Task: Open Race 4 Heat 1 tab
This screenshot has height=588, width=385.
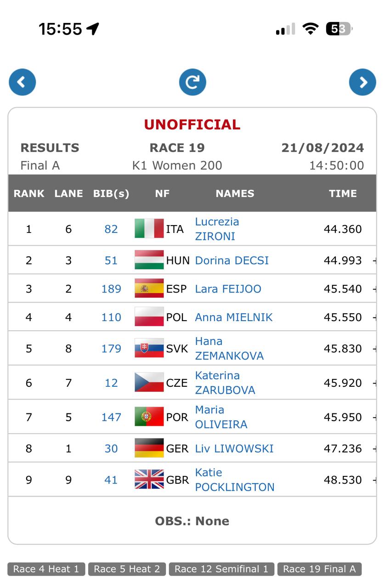Action: pos(46,569)
